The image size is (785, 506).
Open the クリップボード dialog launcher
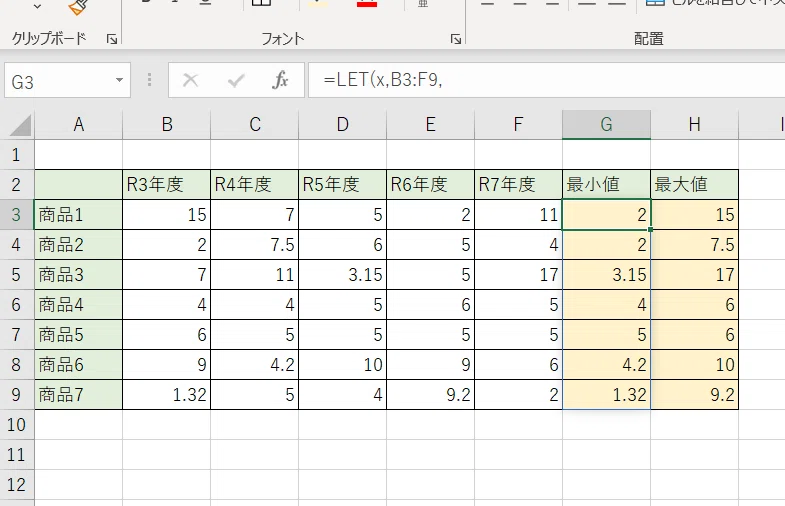(x=112, y=39)
